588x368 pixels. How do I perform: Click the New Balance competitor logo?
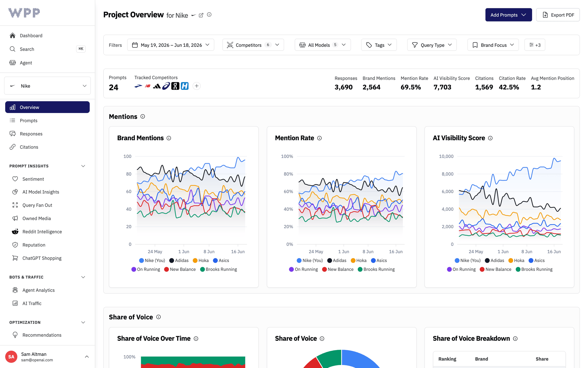[x=148, y=86]
